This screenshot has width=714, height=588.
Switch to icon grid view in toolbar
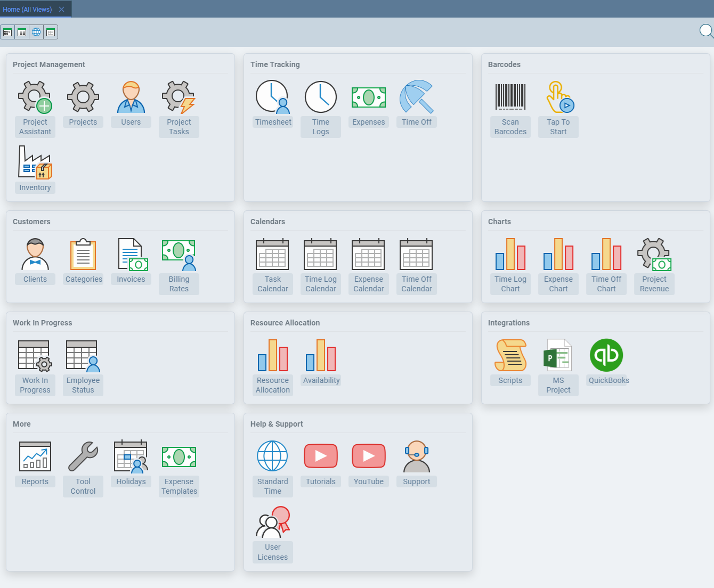point(7,32)
